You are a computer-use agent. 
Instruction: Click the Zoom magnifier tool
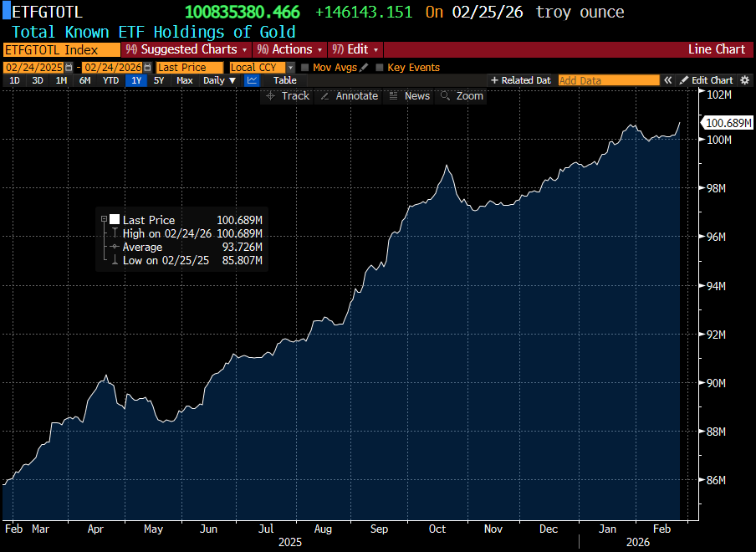(x=462, y=96)
